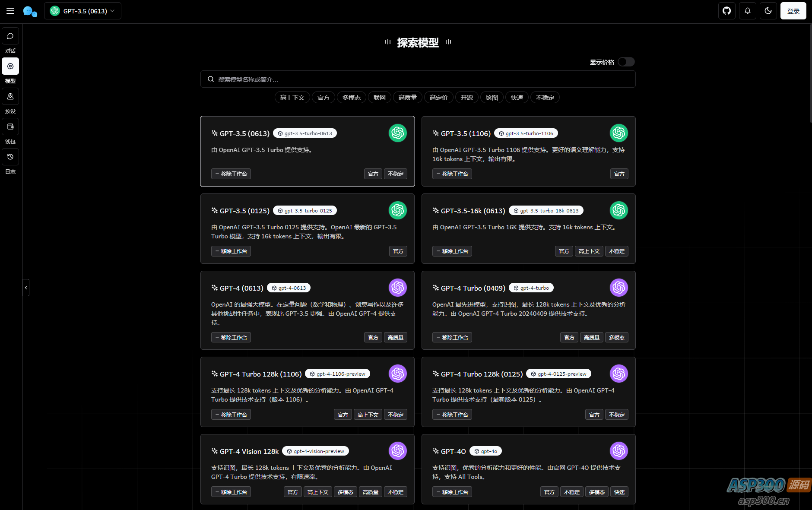Click the page vertical scrollbar
812x510 pixels.
(810, 73)
